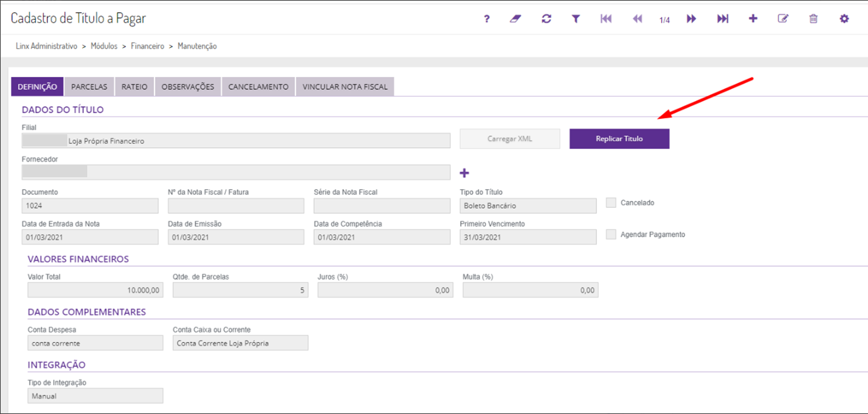The width and height of the screenshot is (868, 414).
Task: Click the Financeiro breadcrumb link
Action: click(148, 46)
